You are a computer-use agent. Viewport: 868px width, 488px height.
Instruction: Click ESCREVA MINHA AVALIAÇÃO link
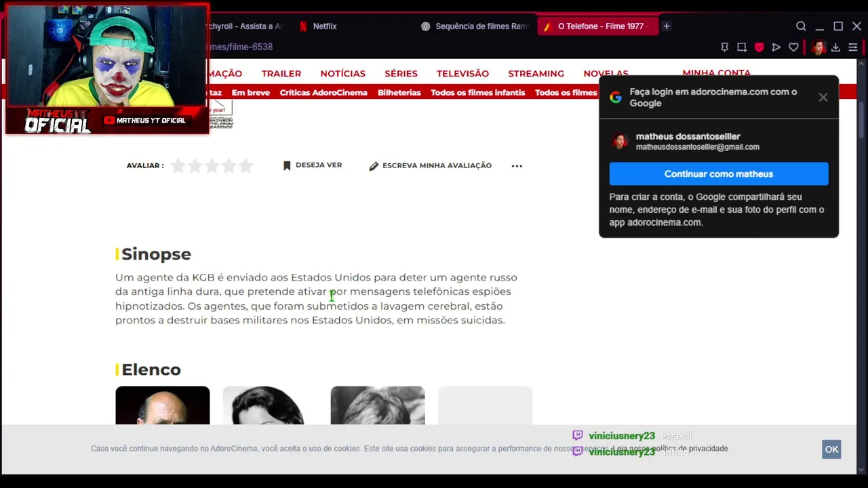click(x=437, y=166)
